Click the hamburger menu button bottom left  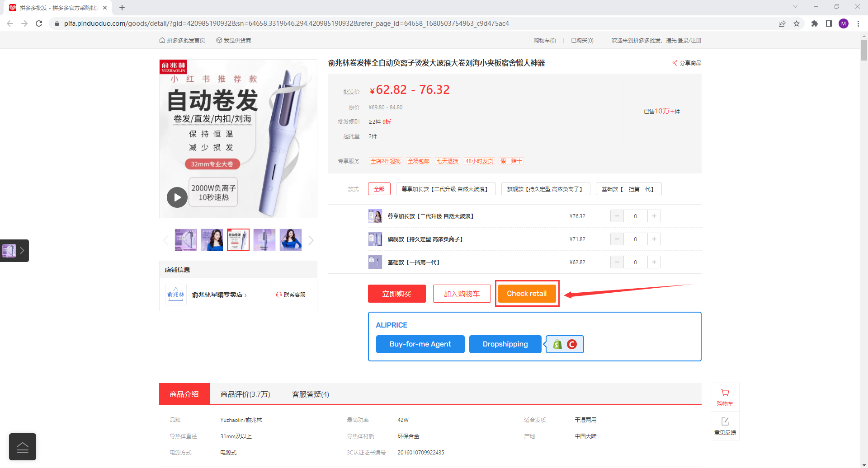[x=23, y=447]
